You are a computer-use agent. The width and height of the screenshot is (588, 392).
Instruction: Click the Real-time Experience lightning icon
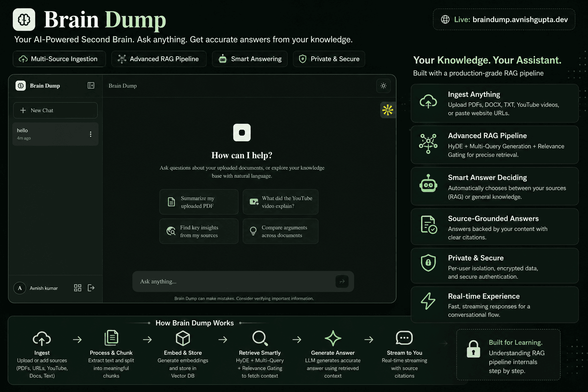[428, 301]
